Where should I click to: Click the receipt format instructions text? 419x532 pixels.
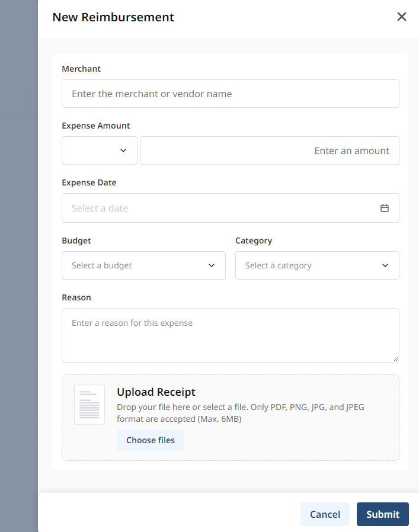click(241, 413)
